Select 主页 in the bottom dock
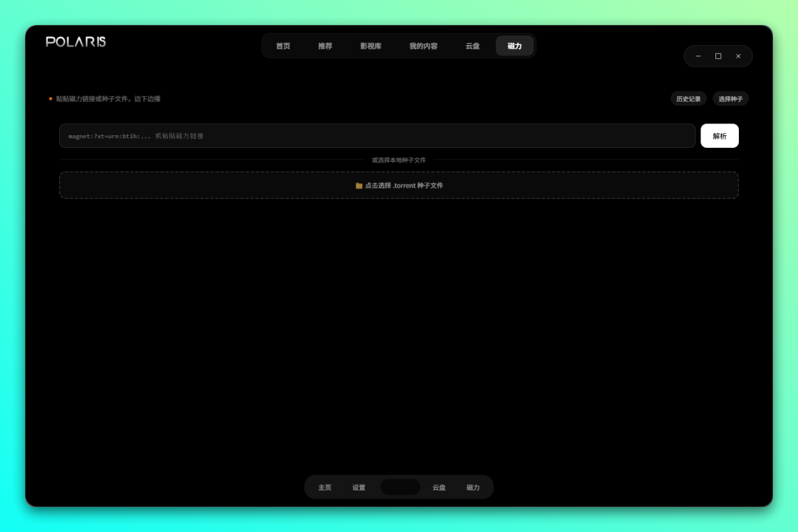This screenshot has width=798, height=532. point(325,488)
